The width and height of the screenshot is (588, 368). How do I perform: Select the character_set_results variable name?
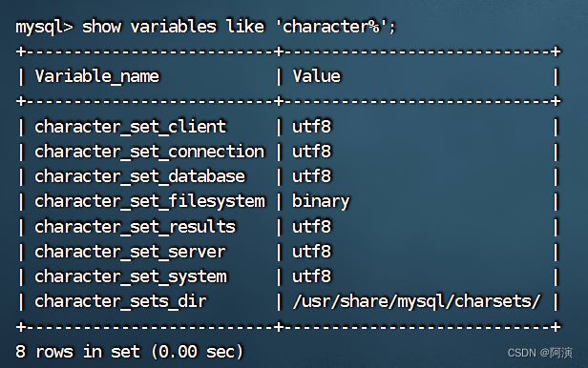point(135,227)
